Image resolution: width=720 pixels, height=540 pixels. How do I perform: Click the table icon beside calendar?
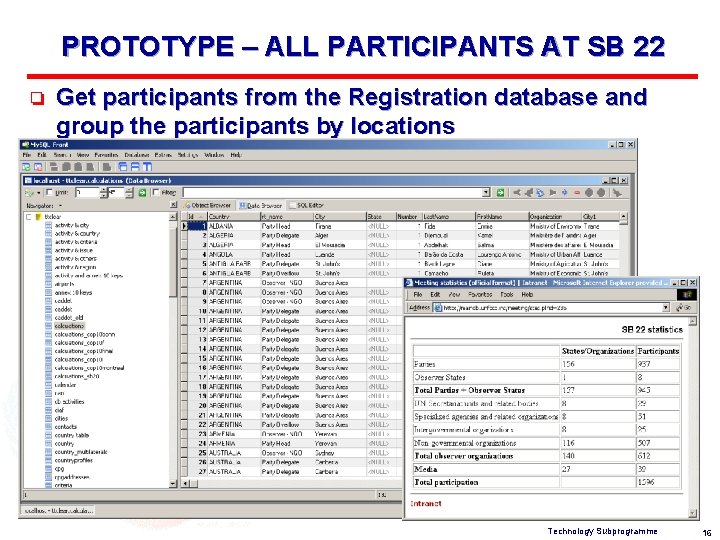tap(49, 385)
